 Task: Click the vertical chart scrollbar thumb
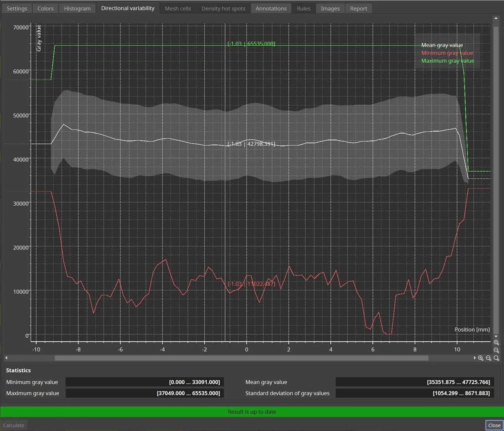click(x=496, y=180)
